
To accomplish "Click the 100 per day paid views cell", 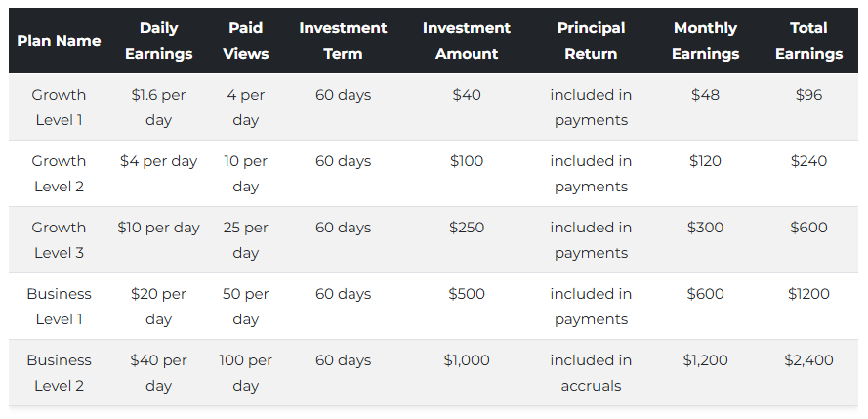I will [245, 373].
